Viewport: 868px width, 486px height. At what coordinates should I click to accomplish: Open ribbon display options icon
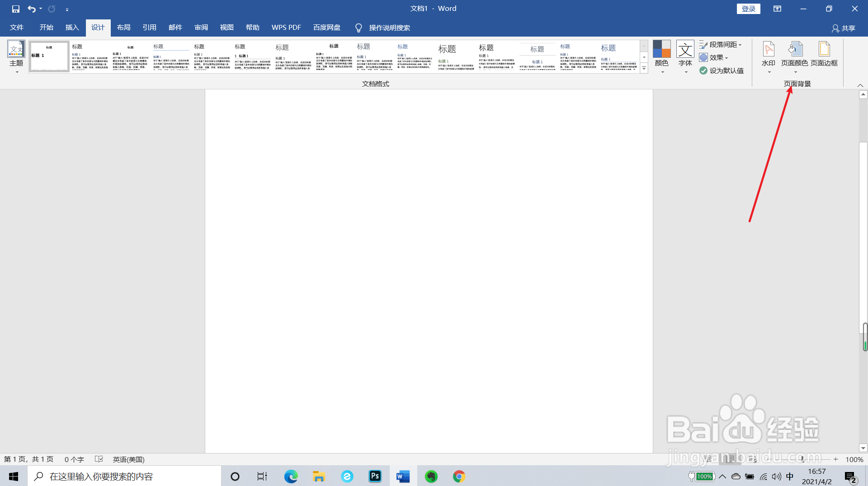click(x=777, y=9)
